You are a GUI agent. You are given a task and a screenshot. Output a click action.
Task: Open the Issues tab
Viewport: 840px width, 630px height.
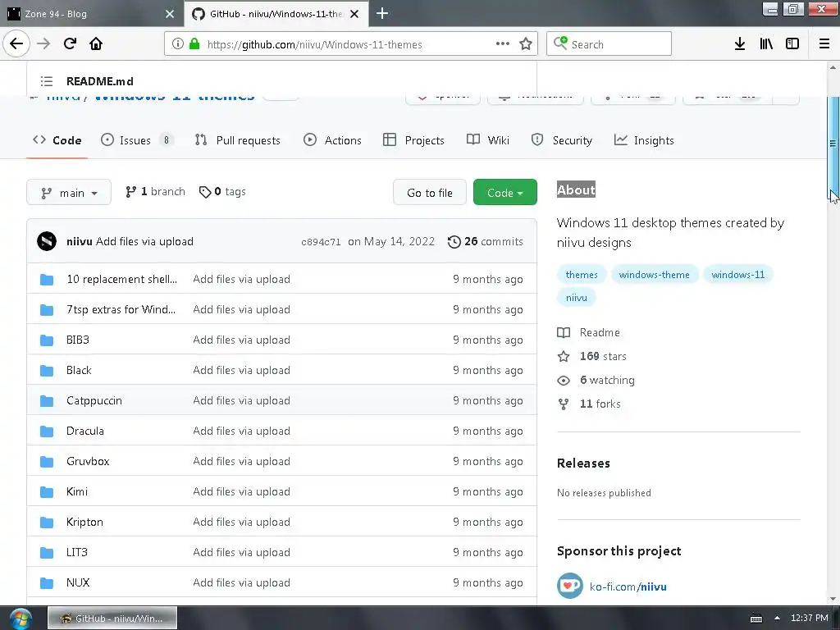tap(137, 140)
